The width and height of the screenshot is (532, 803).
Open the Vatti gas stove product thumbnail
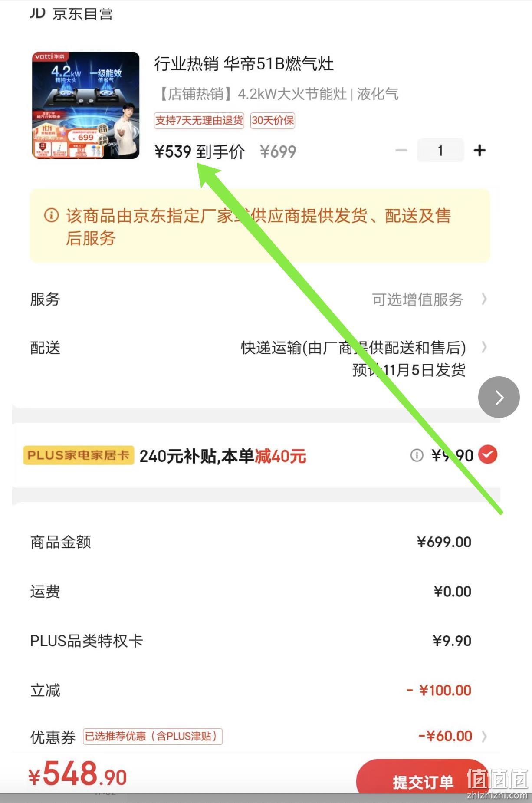pyautogui.click(x=86, y=105)
